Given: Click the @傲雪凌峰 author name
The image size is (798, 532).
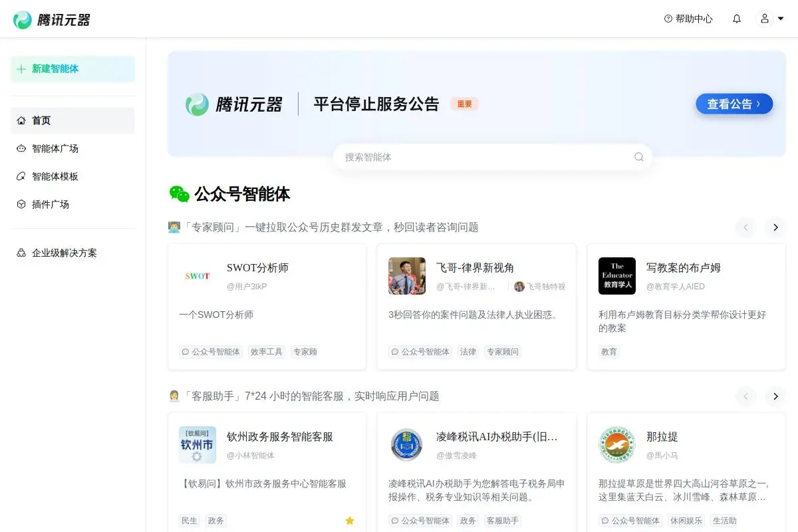Looking at the screenshot, I should tap(456, 456).
